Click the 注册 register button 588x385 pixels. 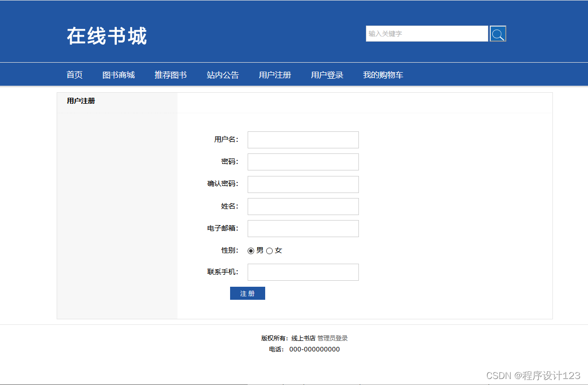[x=247, y=293]
